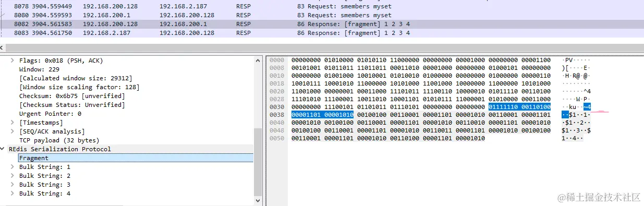The height and width of the screenshot is (206, 644).
Task: Select packet number 8082 row
Action: pyautogui.click(x=322, y=24)
